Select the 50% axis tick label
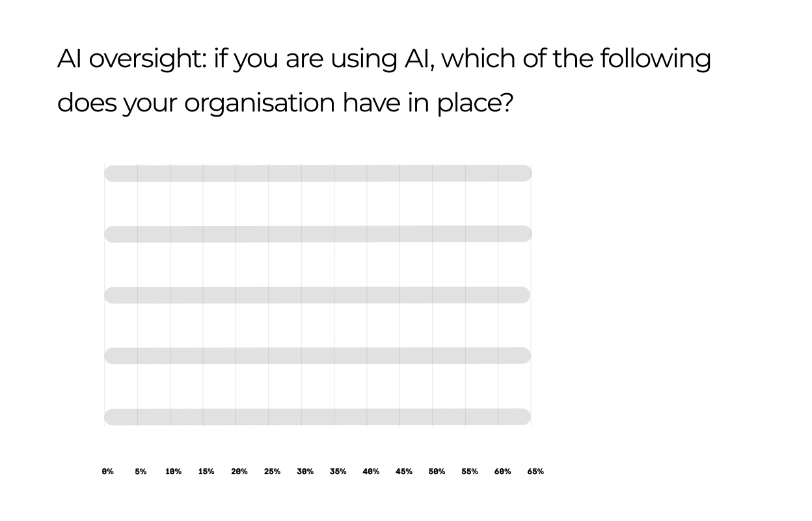Viewport: 812px width, 521px height. click(x=437, y=471)
